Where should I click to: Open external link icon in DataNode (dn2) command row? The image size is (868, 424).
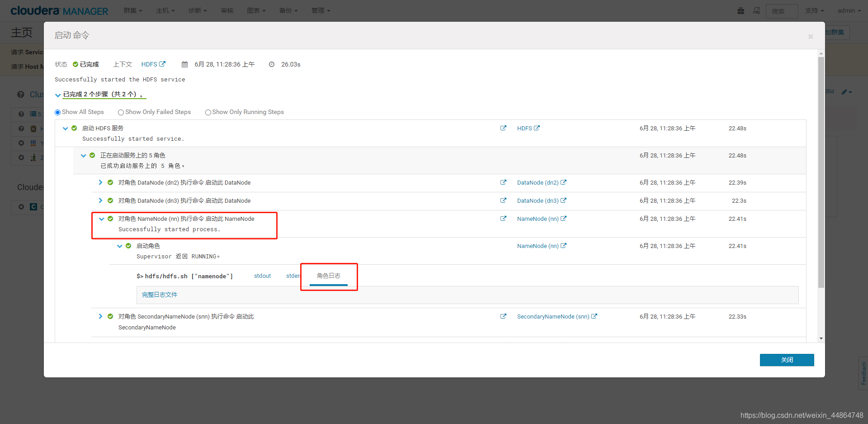click(503, 182)
